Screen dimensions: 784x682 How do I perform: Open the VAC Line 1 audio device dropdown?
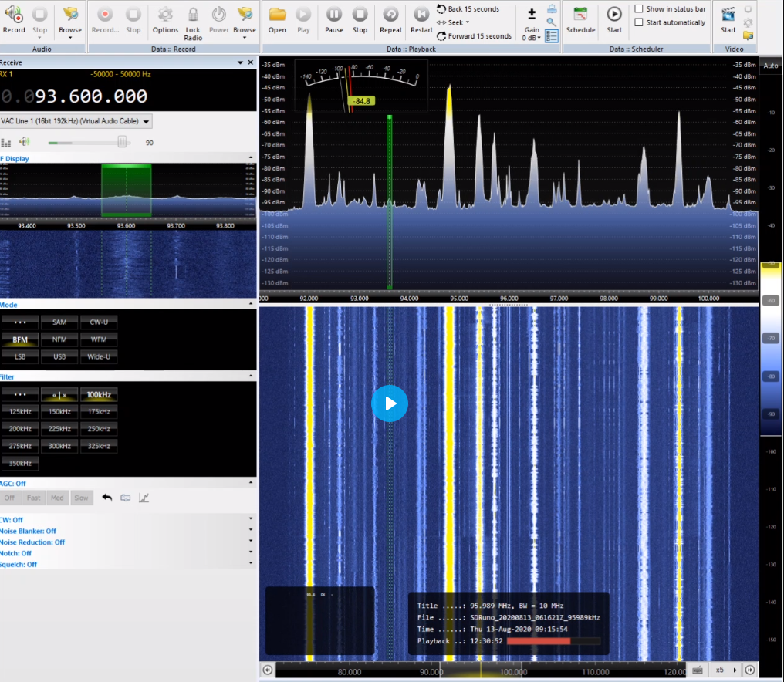tap(147, 121)
